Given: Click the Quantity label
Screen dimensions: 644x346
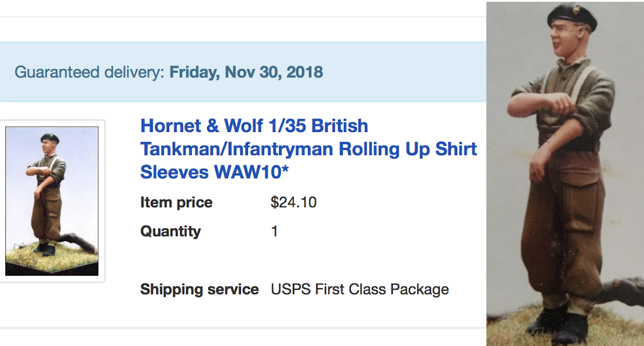Looking at the screenshot, I should (x=170, y=232).
